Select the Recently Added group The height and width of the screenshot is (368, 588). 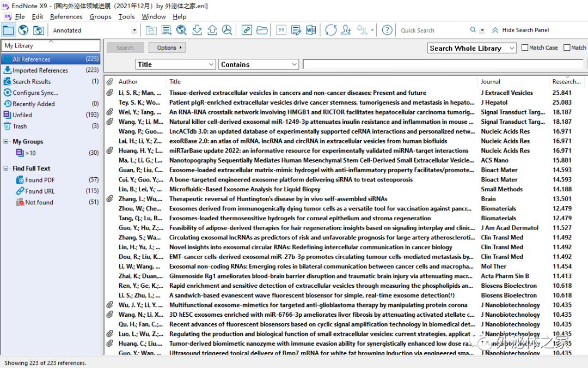pos(51,104)
